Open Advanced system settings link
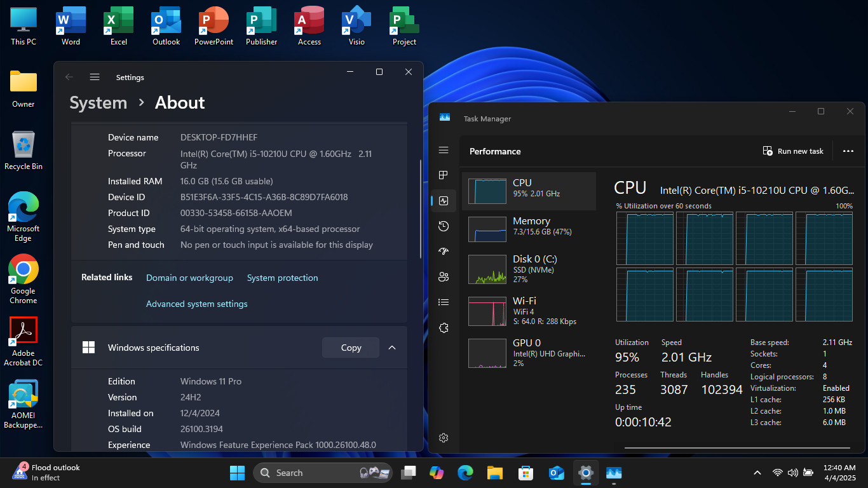The image size is (868, 488). click(197, 304)
